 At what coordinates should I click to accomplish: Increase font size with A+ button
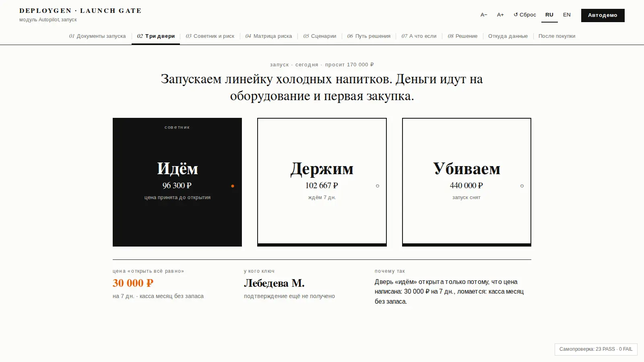coord(500,15)
